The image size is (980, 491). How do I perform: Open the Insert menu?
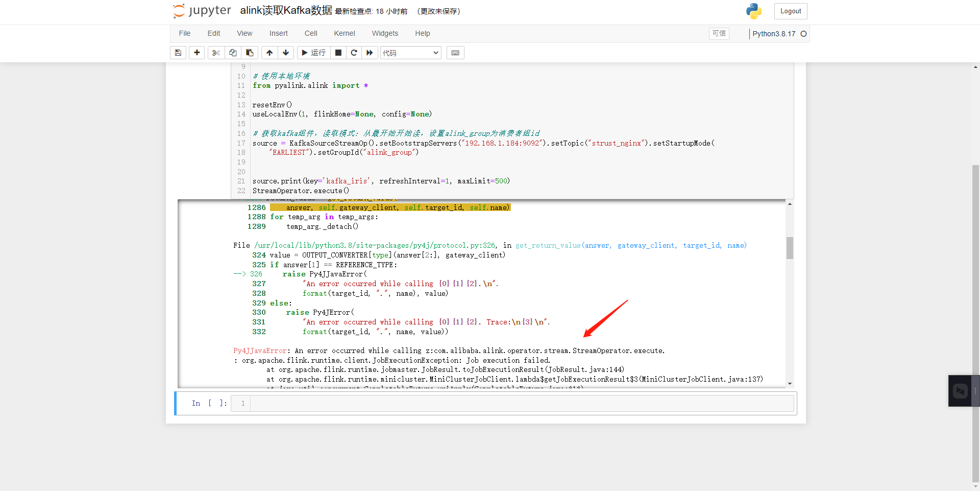pos(279,33)
